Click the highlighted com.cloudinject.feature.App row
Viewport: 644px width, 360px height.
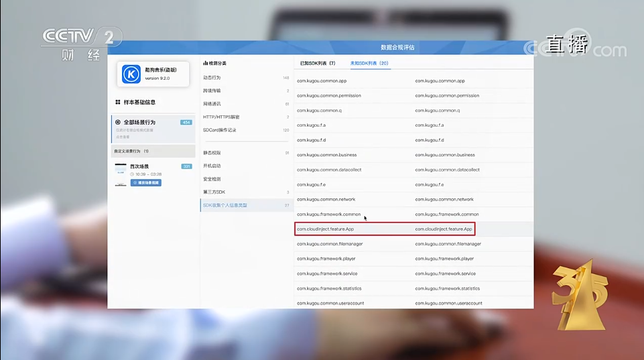tap(385, 229)
